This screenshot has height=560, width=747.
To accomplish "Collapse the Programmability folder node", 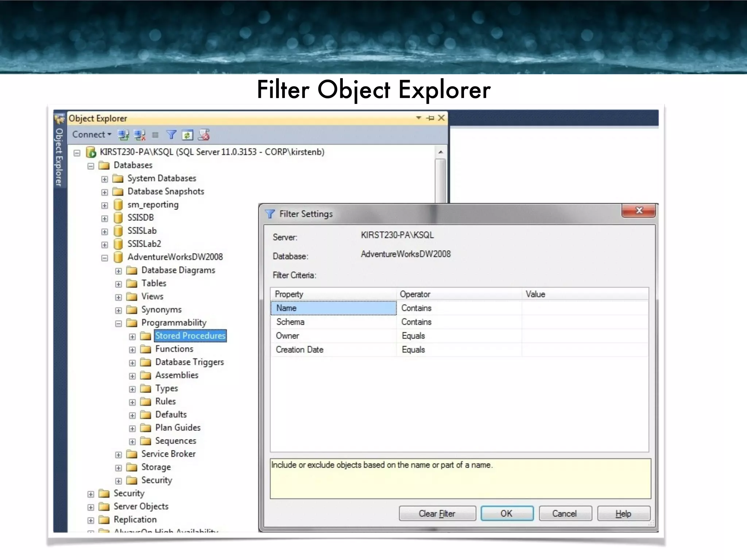I will coord(119,323).
